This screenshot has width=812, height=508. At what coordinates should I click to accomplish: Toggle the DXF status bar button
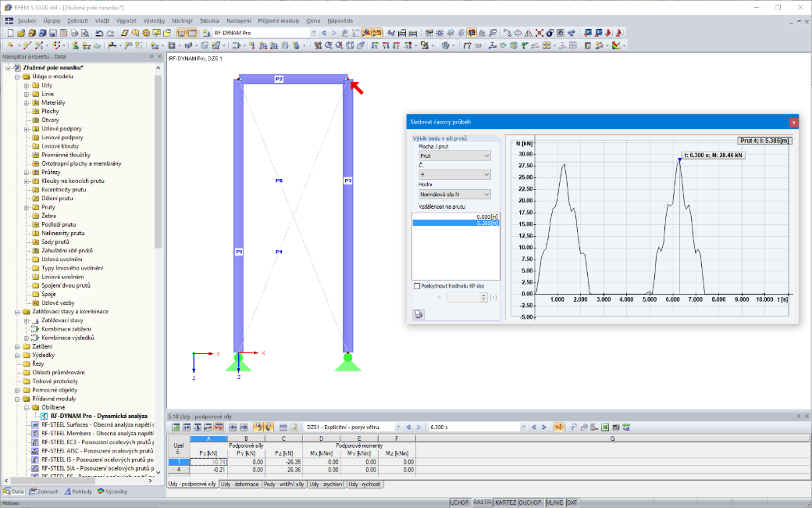572,503
